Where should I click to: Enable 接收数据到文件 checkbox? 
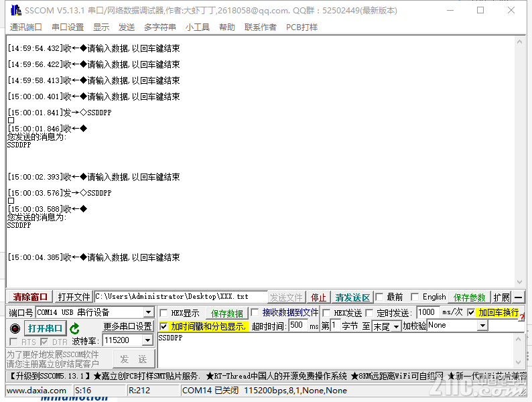point(255,312)
